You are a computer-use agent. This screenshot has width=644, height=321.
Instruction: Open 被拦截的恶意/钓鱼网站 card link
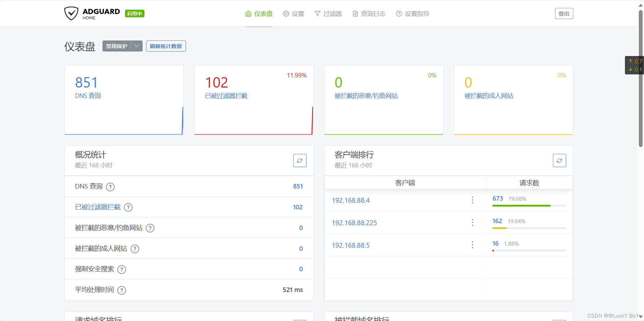366,96
